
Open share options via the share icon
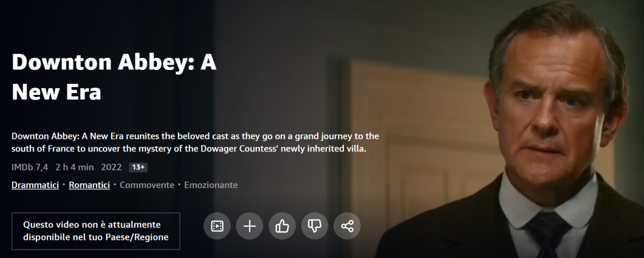pos(347,226)
